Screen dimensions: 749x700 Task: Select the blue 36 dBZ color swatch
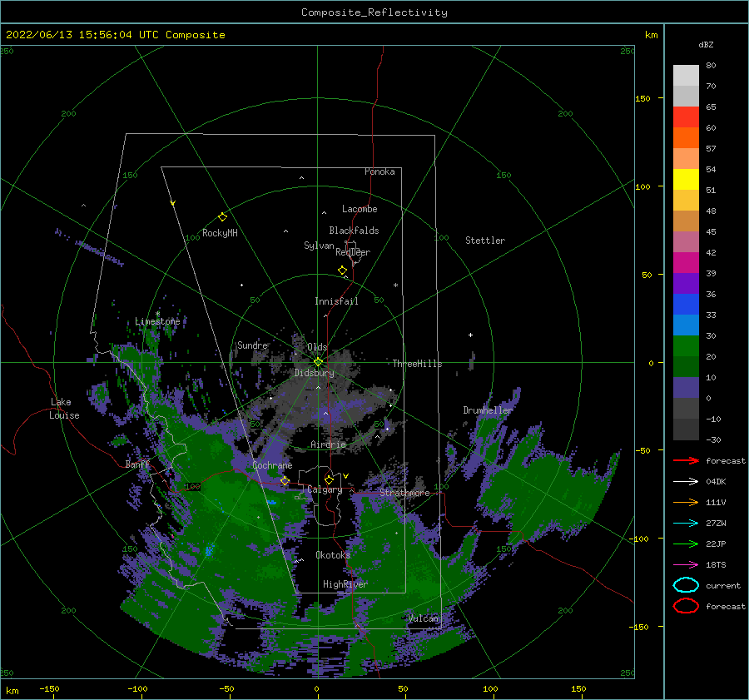(x=686, y=305)
